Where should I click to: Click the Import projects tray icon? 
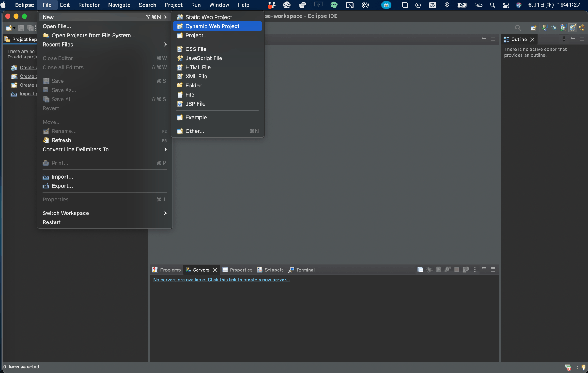14,94
